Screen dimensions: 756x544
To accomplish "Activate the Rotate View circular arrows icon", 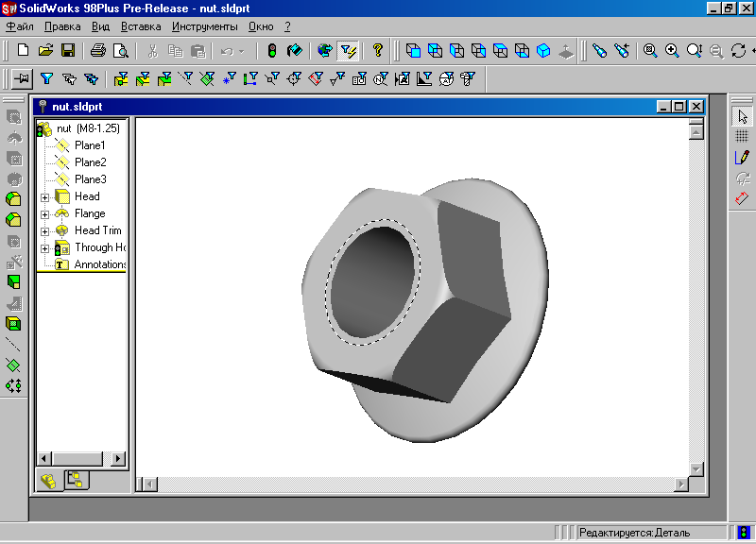I will click(738, 50).
